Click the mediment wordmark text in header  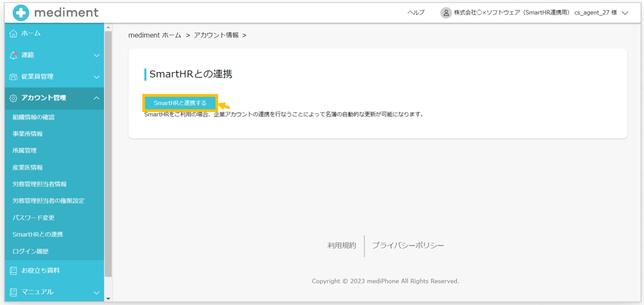[x=66, y=13]
